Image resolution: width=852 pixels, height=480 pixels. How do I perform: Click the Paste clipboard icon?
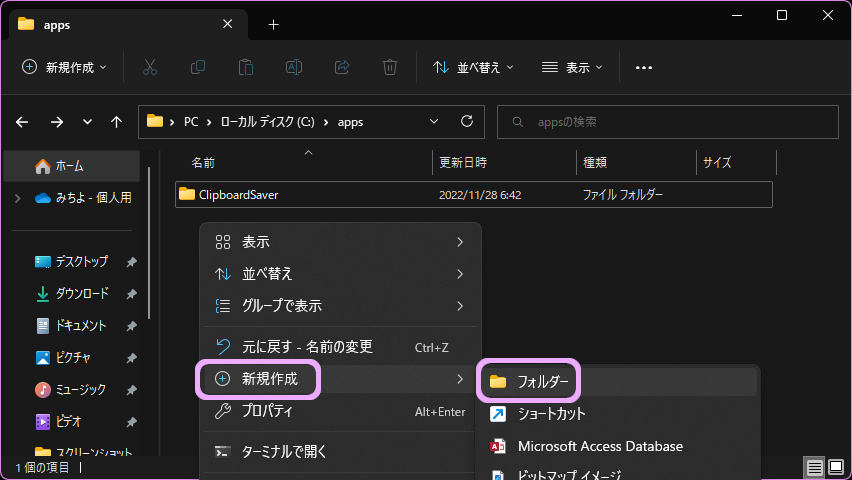[246, 67]
